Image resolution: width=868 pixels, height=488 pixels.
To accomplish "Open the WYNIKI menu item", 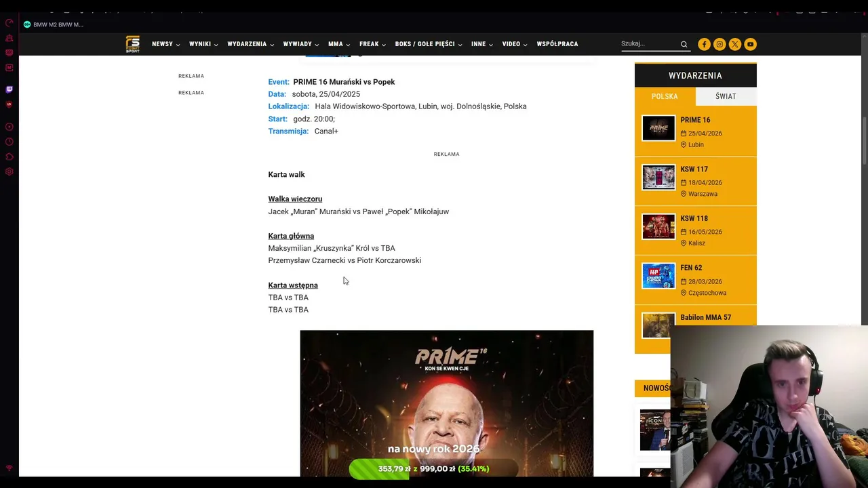I will point(200,44).
